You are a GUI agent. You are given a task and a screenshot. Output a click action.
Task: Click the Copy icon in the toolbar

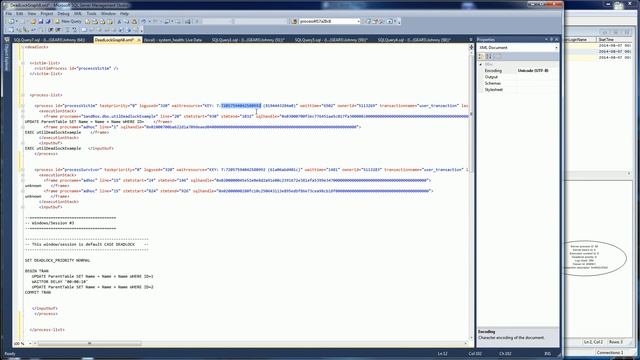[127, 21]
